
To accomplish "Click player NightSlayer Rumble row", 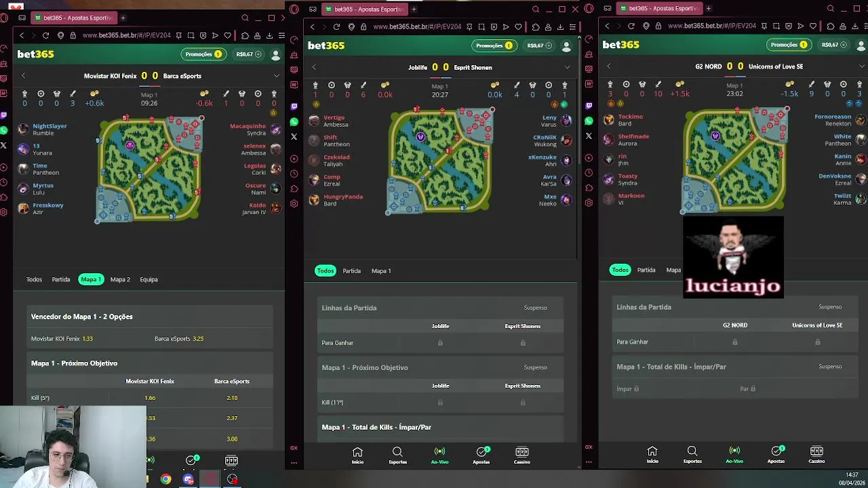I will [43, 129].
